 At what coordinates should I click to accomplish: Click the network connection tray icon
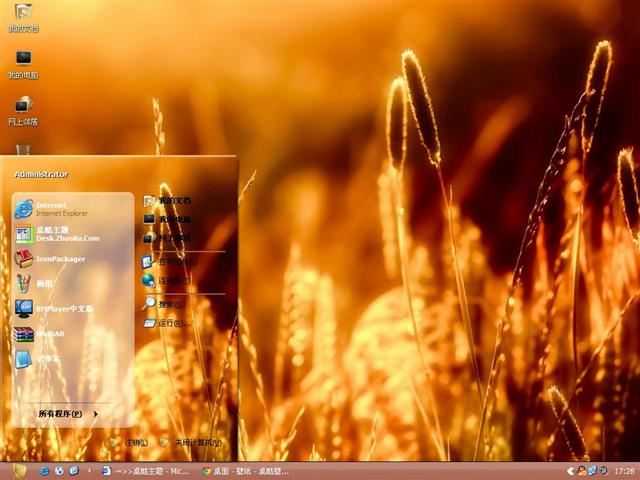tap(592, 471)
